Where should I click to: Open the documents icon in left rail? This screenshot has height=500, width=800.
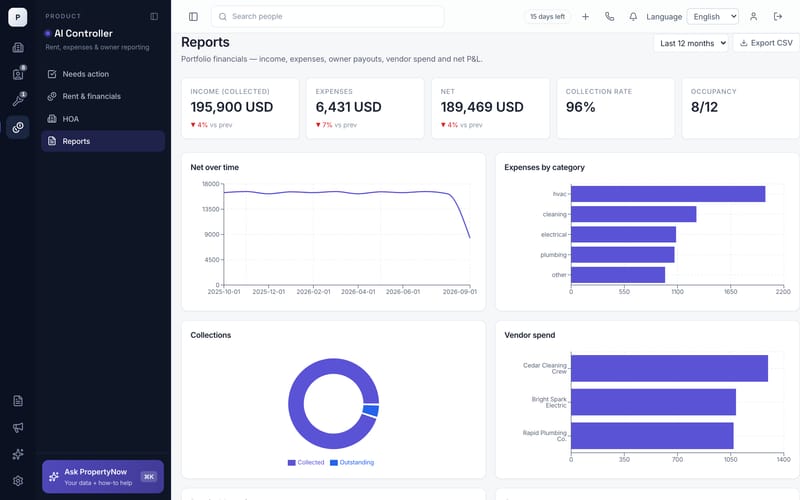(18, 401)
